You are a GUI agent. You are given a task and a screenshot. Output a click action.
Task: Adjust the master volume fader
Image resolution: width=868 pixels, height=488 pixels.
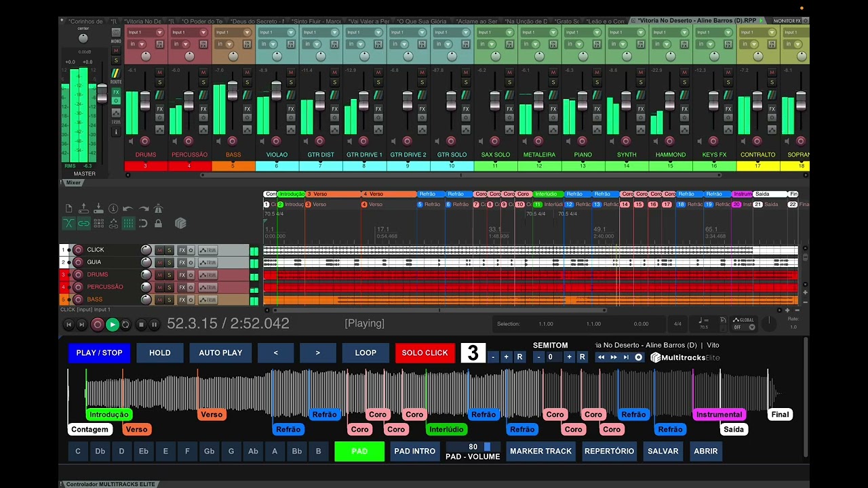pyautogui.click(x=102, y=93)
